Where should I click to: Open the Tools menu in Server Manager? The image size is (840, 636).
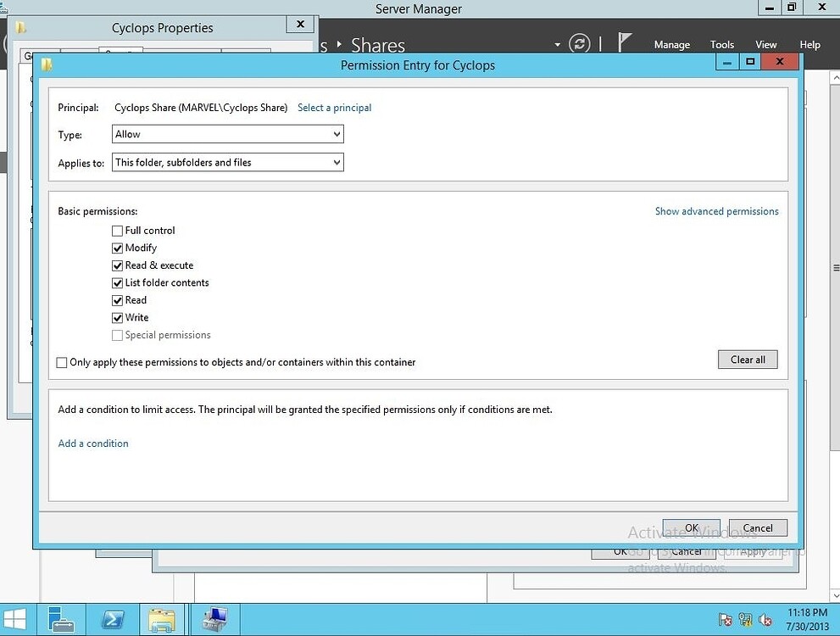pyautogui.click(x=721, y=44)
